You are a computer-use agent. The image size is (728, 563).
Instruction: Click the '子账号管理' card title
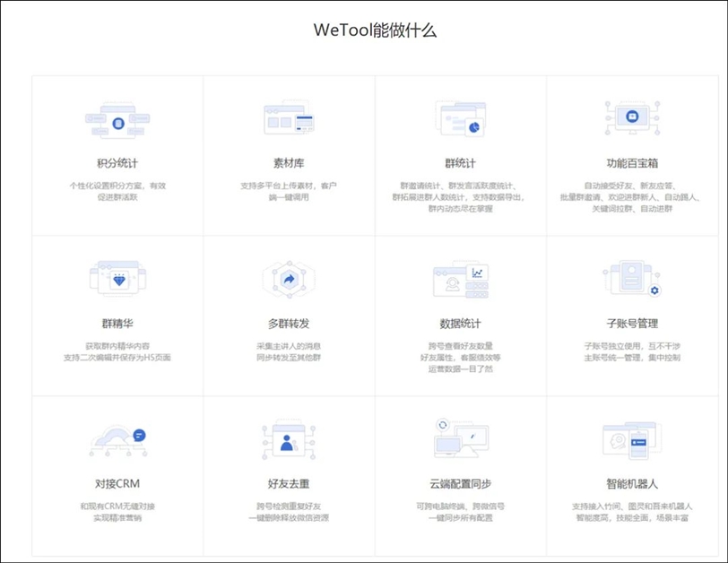(632, 323)
